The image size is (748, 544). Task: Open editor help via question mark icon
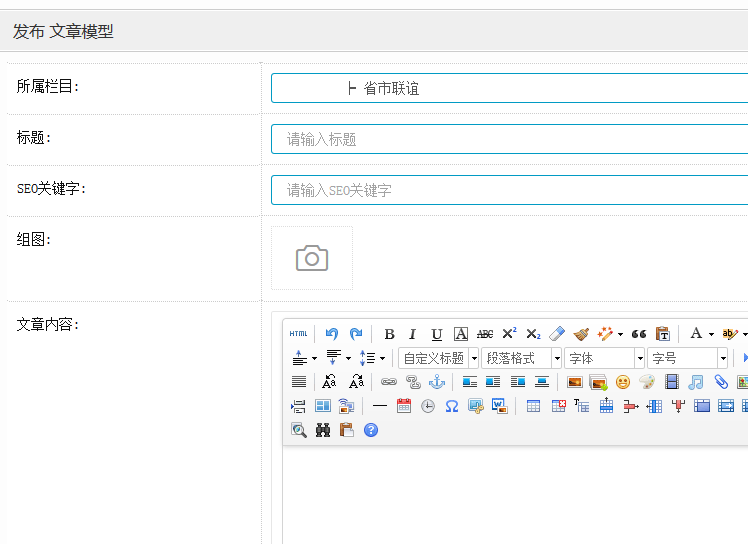[x=371, y=430]
